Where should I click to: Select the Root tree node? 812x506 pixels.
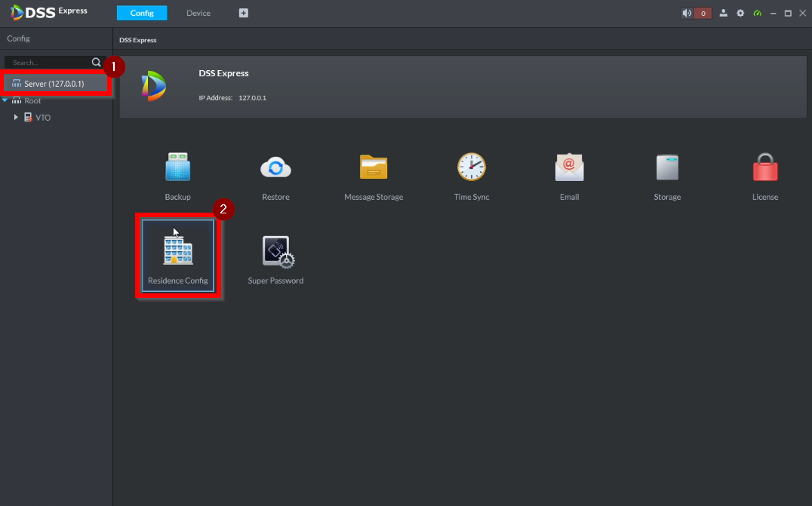[x=32, y=101]
